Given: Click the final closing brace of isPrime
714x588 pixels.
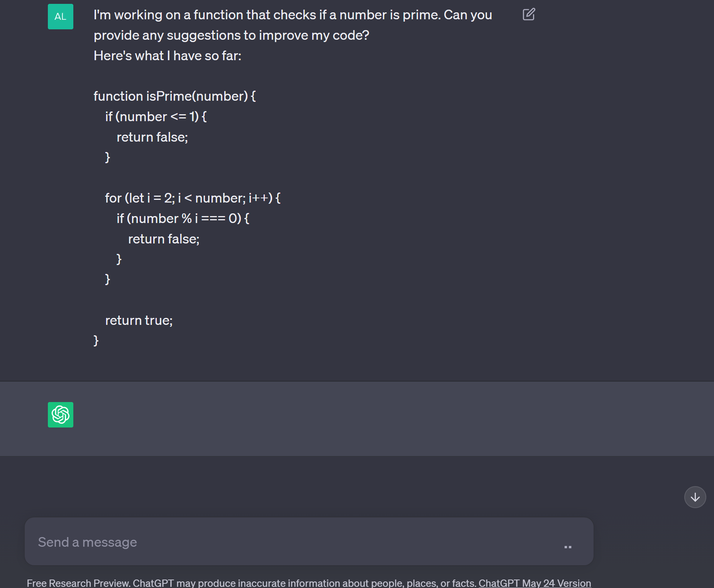Looking at the screenshot, I should tap(96, 341).
